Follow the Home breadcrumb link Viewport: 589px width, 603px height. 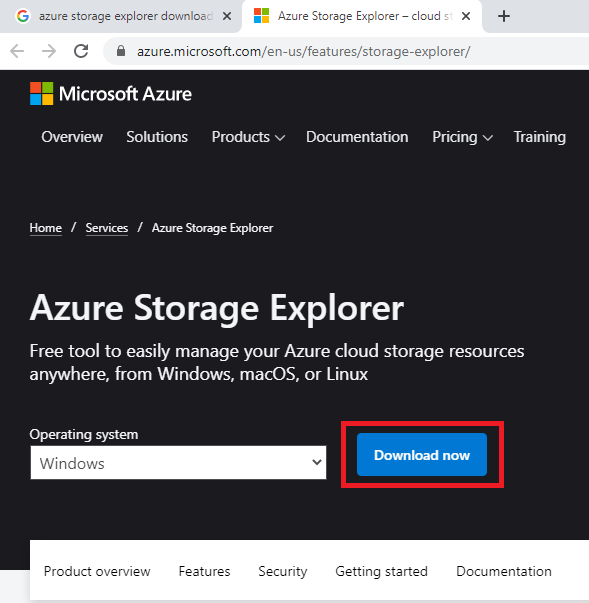46,228
